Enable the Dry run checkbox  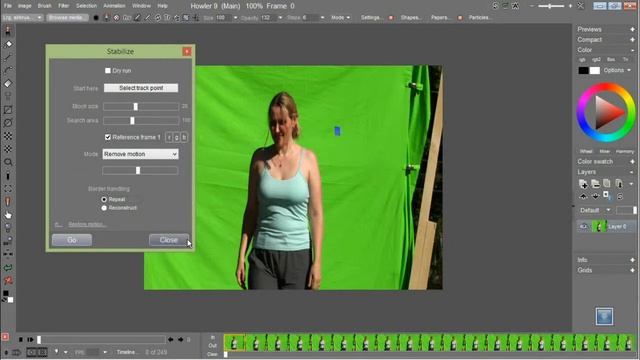point(108,71)
